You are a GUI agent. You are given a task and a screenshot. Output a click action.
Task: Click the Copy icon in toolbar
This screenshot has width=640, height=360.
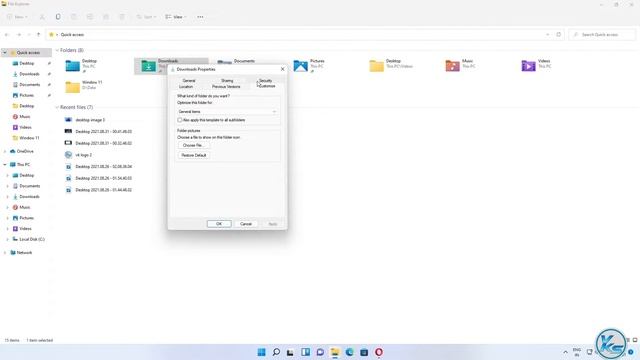(x=58, y=17)
